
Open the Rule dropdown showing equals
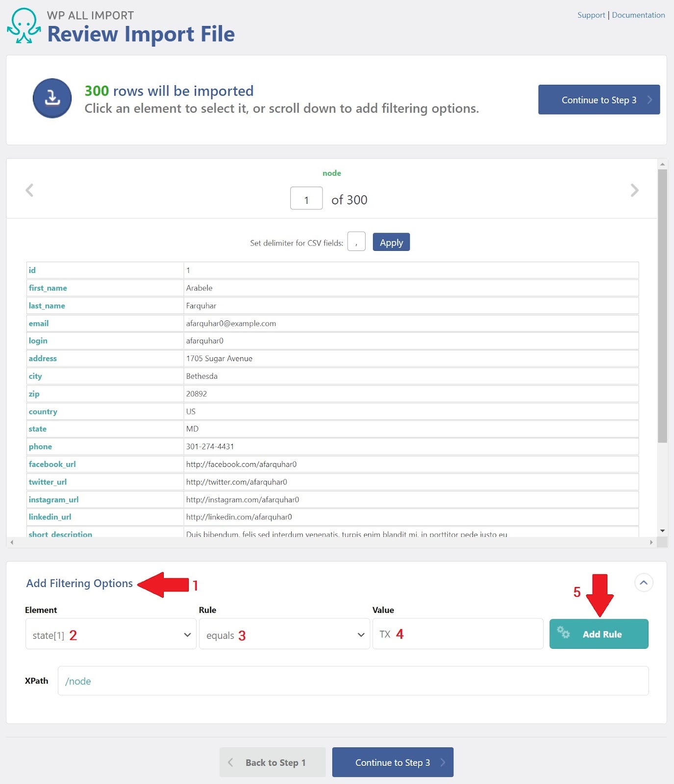click(x=284, y=634)
